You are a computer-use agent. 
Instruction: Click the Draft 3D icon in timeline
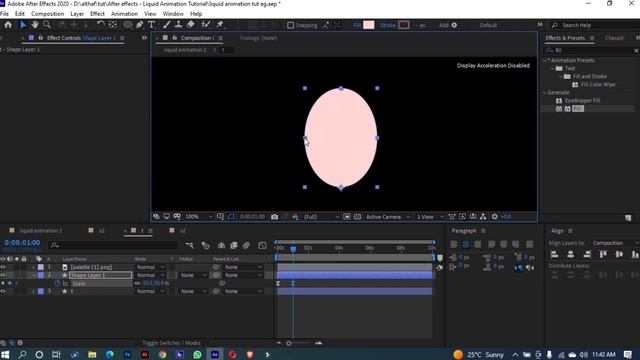(206, 245)
